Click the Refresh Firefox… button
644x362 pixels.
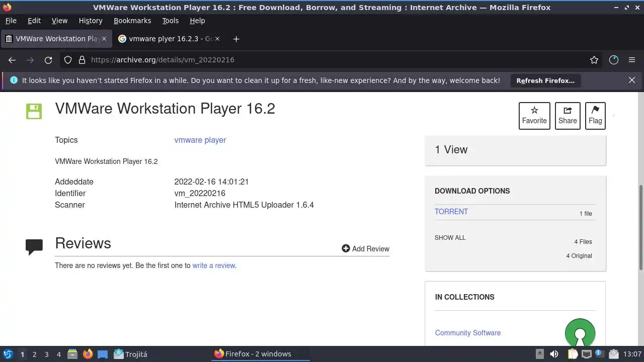(x=545, y=80)
